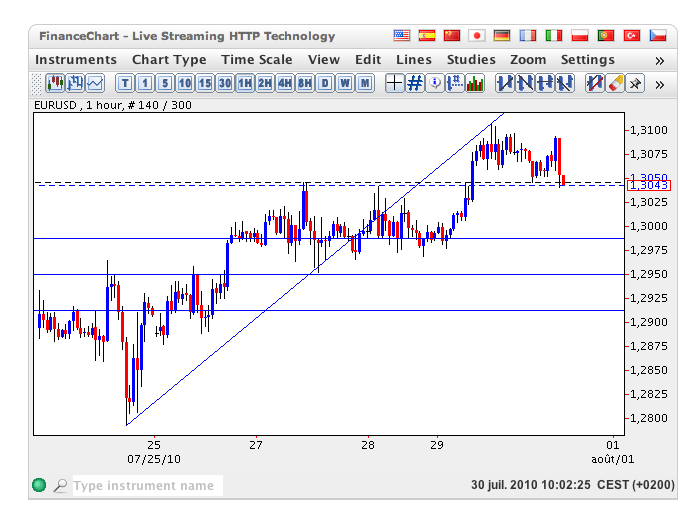Switch language with the Czech flag
This screenshot has height=506, width=683.
tap(658, 35)
